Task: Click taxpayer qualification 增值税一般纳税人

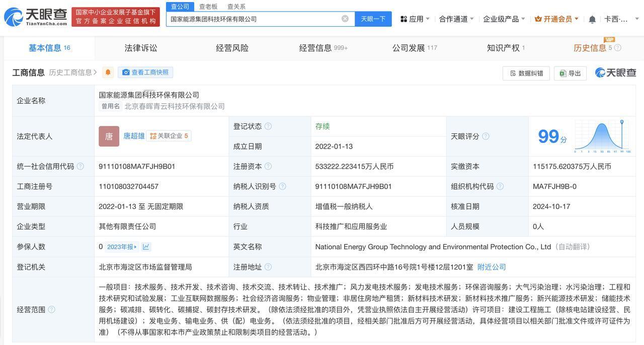Action: click(x=344, y=206)
